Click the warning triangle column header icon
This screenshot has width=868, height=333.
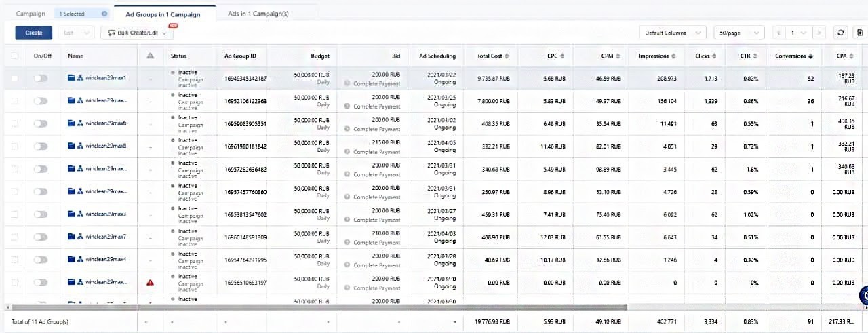pyautogui.click(x=150, y=56)
